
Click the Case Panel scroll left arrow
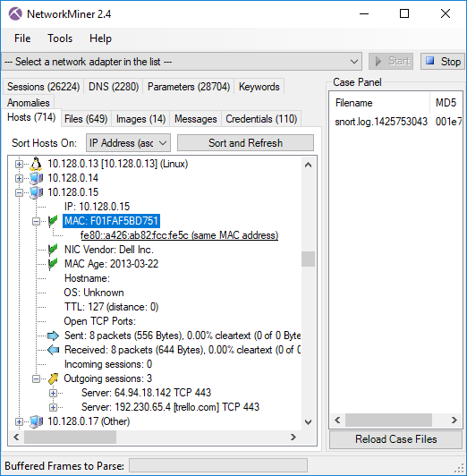pos(337,420)
